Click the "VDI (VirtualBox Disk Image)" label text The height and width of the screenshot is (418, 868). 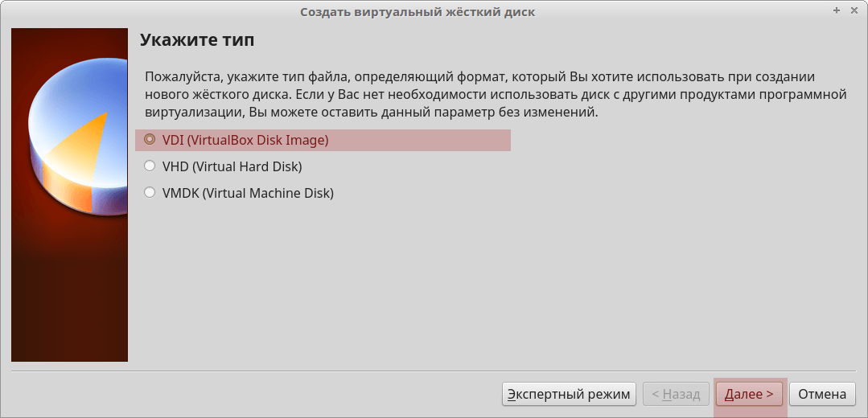(245, 140)
